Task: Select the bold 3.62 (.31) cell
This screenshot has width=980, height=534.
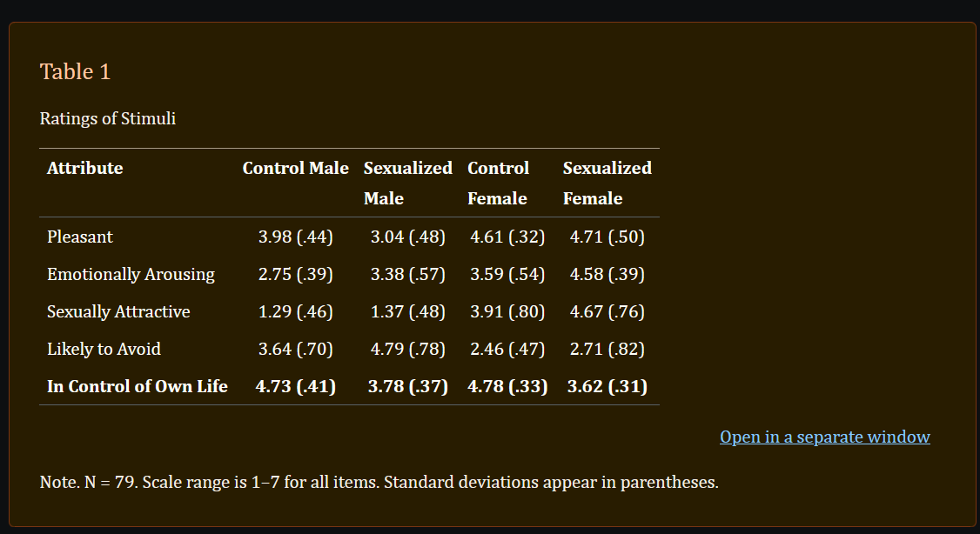Action: click(607, 386)
